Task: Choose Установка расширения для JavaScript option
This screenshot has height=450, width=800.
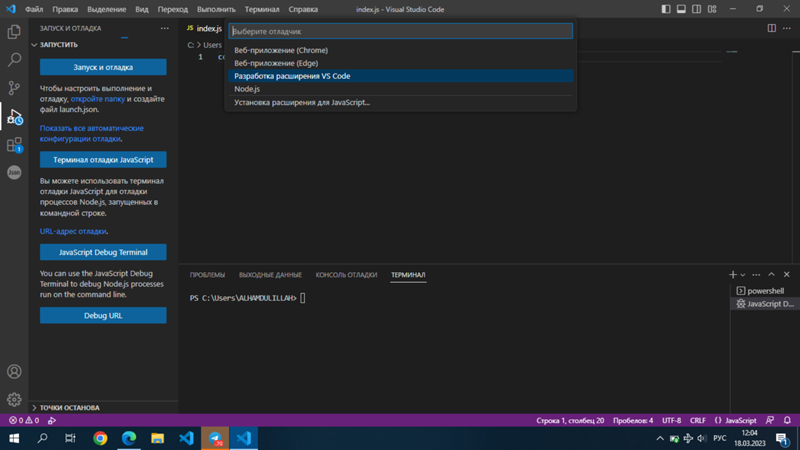Action: 401,103
